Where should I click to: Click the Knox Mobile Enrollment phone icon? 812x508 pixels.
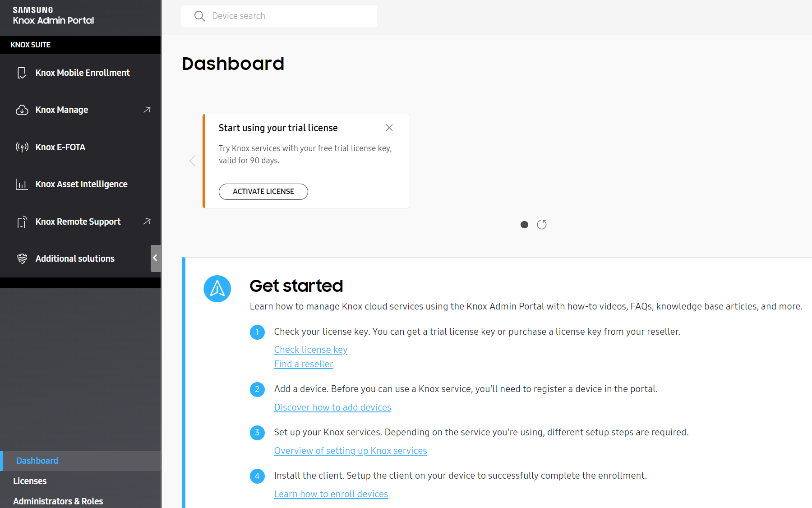22,73
